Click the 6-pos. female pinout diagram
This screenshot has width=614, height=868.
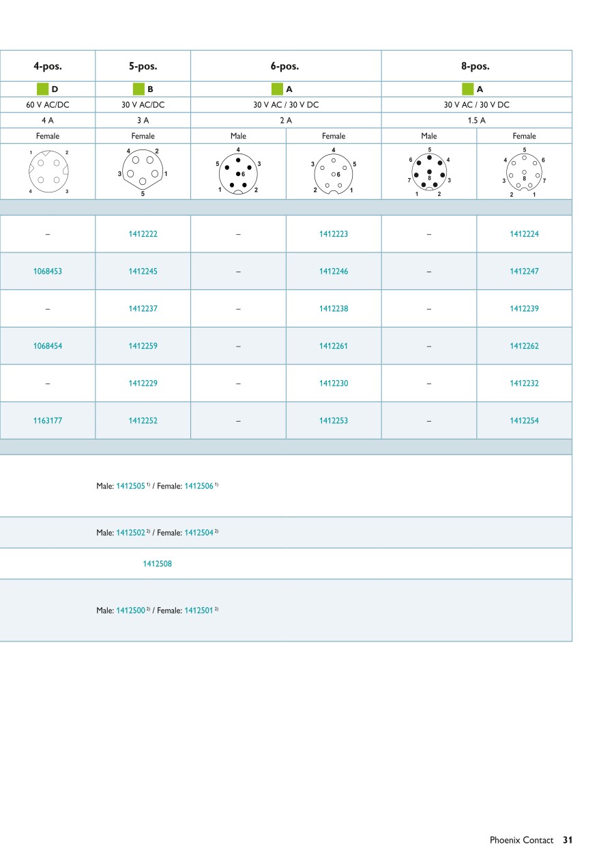point(334,171)
